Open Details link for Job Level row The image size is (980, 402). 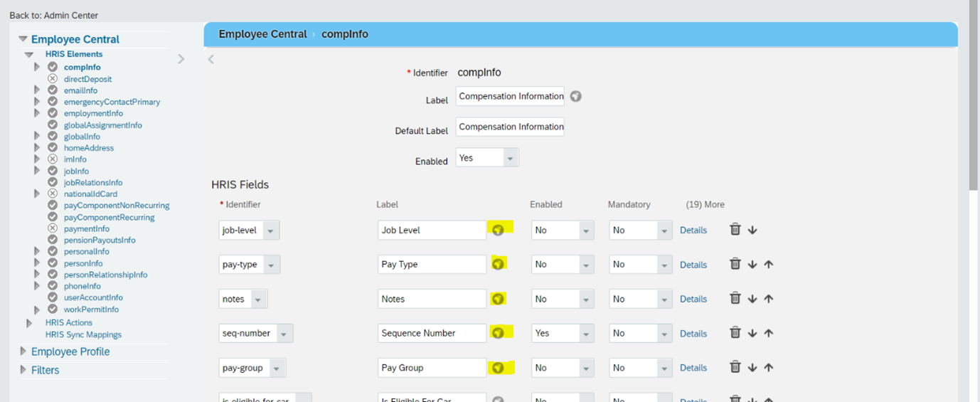coord(693,230)
